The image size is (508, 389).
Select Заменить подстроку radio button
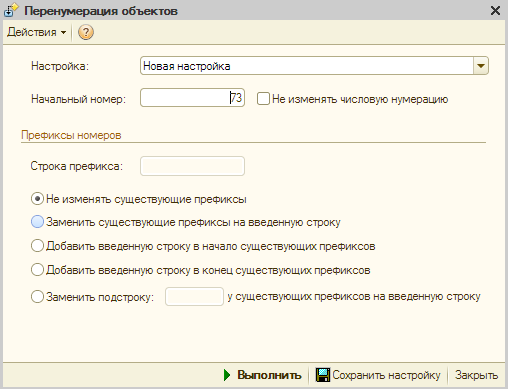point(37,296)
